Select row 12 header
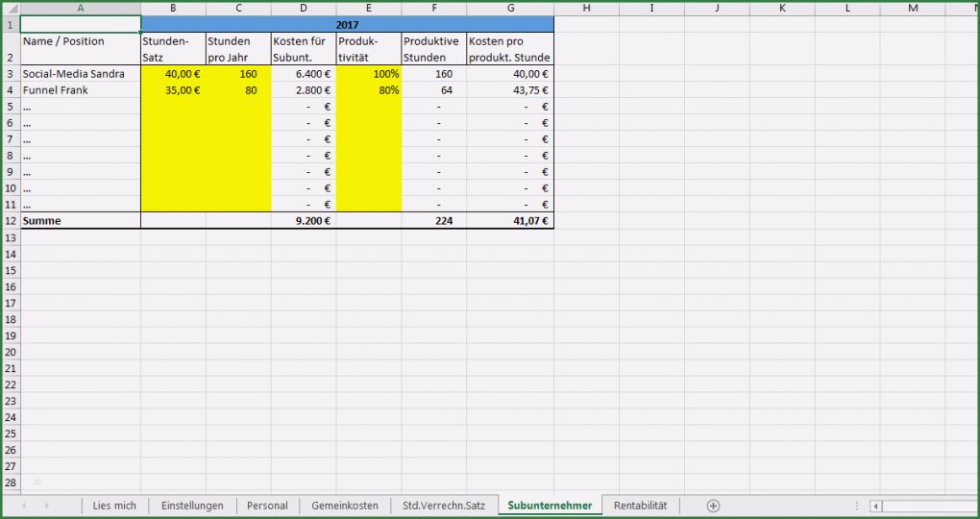 [11, 221]
